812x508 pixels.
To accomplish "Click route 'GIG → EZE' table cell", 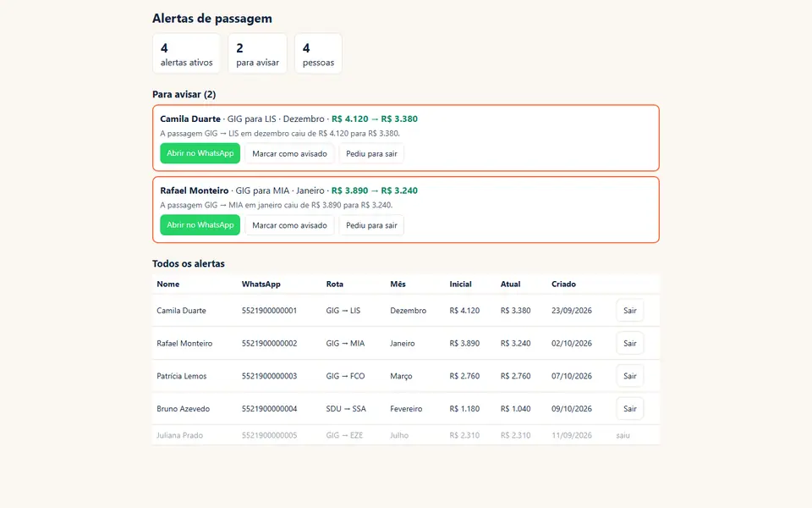I will tap(344, 435).
